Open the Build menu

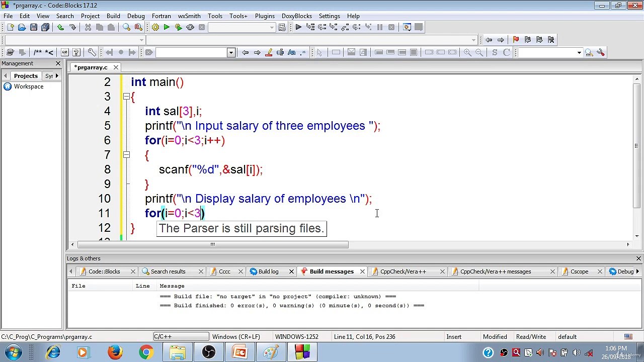coord(113,16)
